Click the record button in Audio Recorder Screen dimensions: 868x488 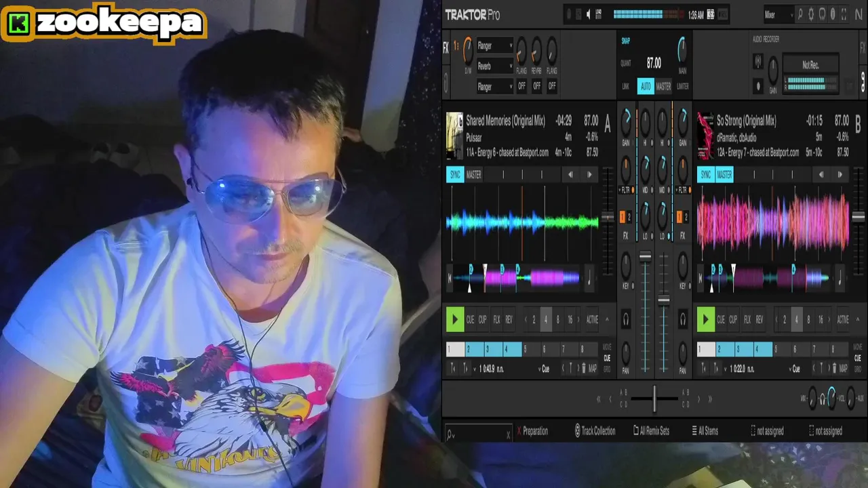[758, 86]
